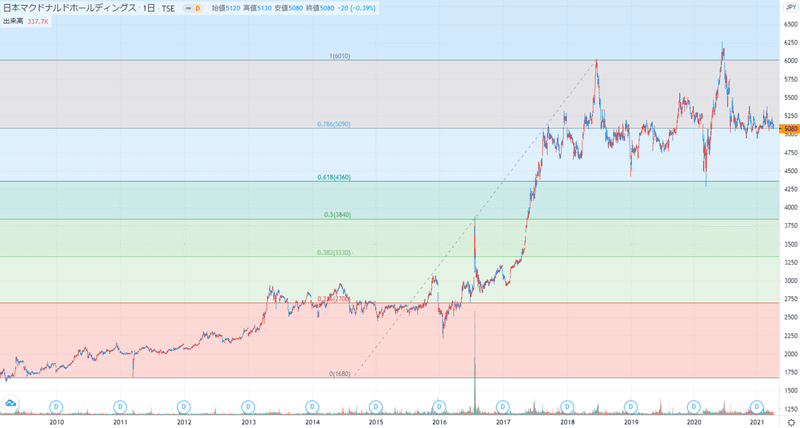Click the 1日 interval label
Image resolution: width=800 pixels, height=428 pixels.
coord(150,8)
